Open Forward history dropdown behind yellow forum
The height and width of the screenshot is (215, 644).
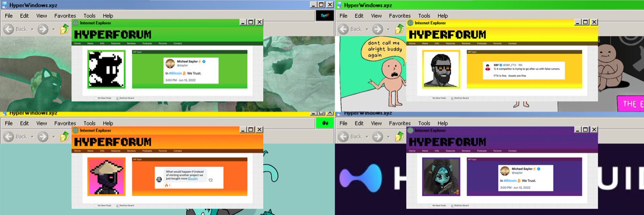click(x=388, y=29)
